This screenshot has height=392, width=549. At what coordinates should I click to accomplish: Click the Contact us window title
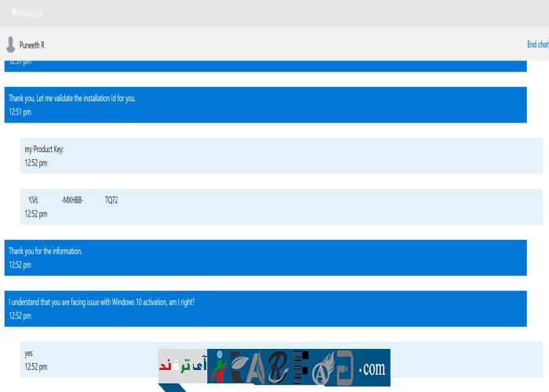tap(30, 13)
